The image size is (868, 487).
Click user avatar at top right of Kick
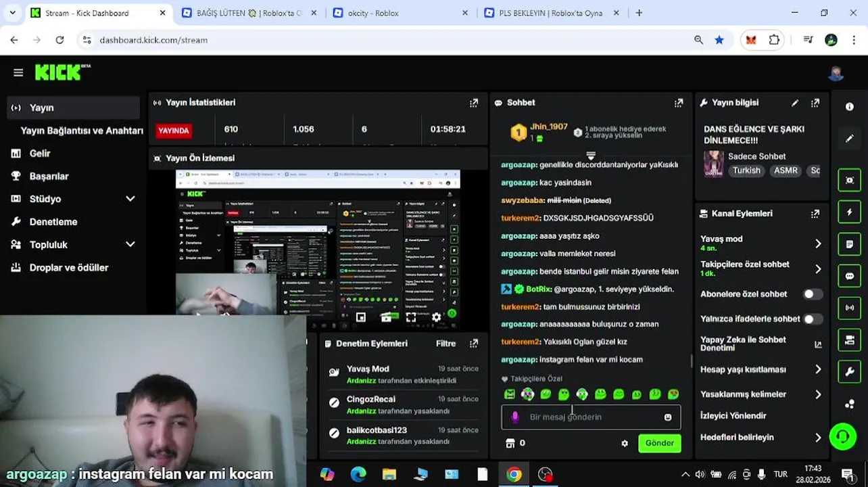pyautogui.click(x=836, y=73)
